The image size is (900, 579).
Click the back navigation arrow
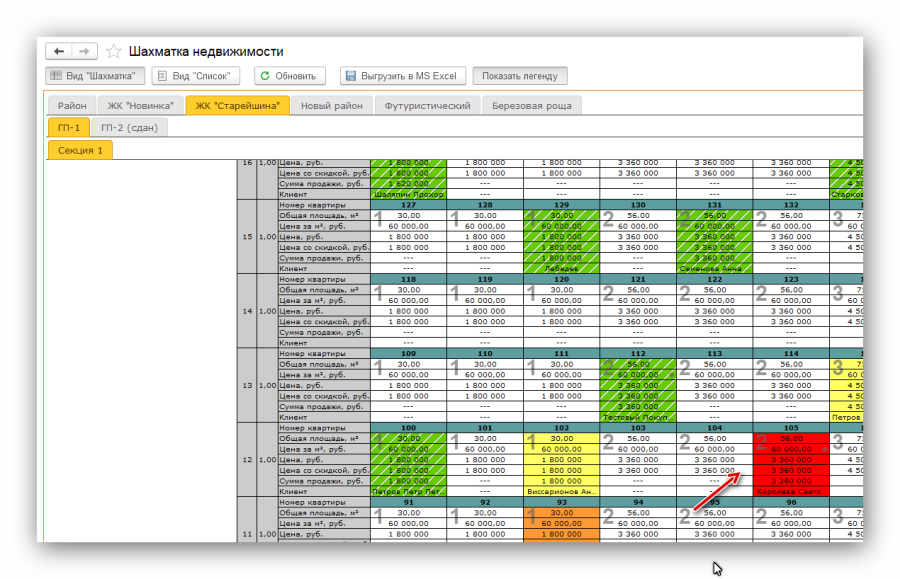point(59,51)
